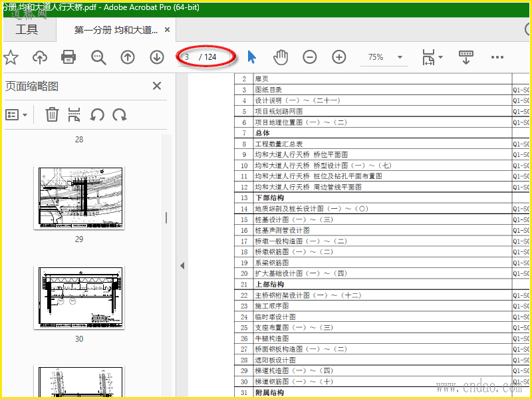532x399 pixels.
Task: Click the upload to cloud icon
Action: click(x=40, y=57)
